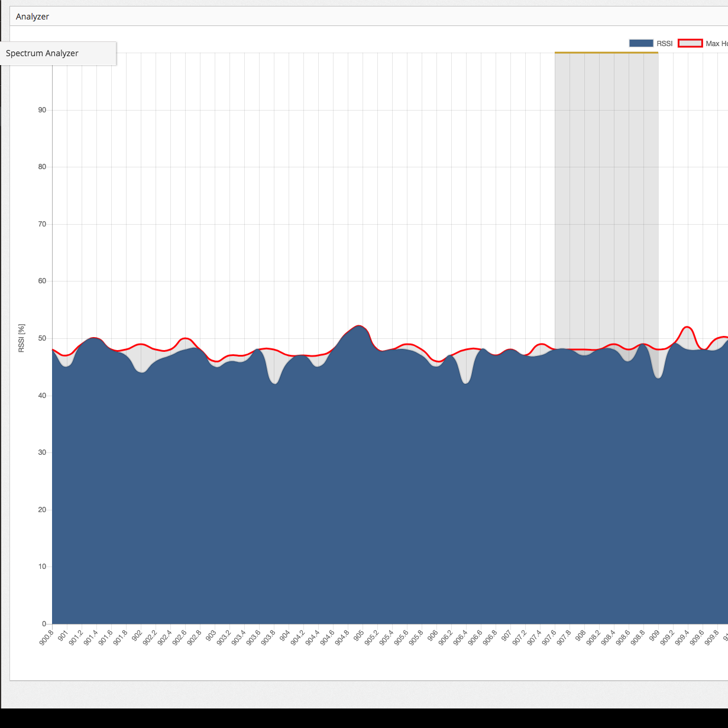Click the RSSI peak near 901.4 MHz
The height and width of the screenshot is (728, 728).
[x=93, y=338]
